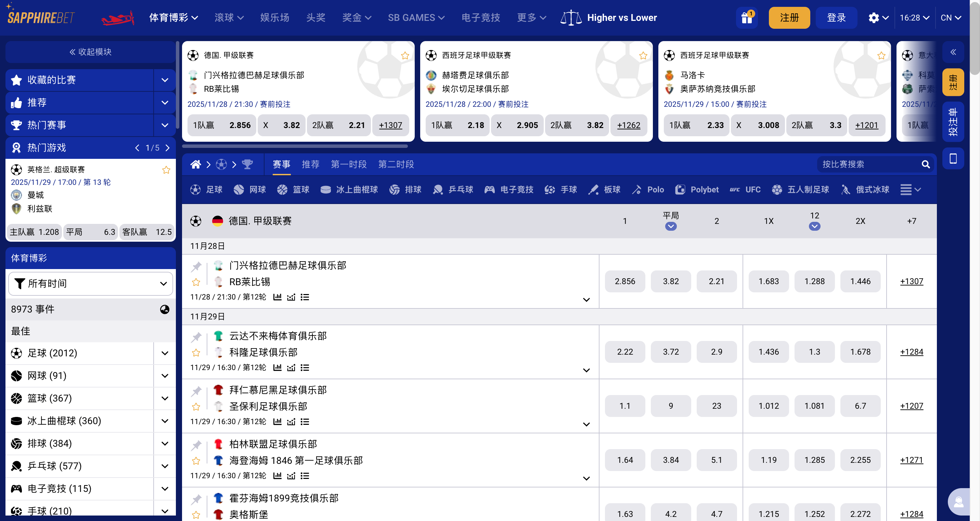Switch to 推荐 tab
Screen dimensions: 980x521
(x=310, y=164)
